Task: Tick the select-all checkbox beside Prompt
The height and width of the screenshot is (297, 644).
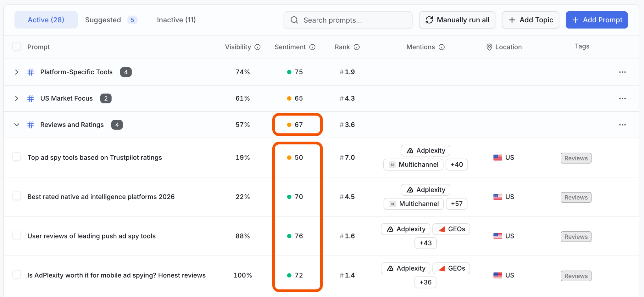Action: click(17, 47)
